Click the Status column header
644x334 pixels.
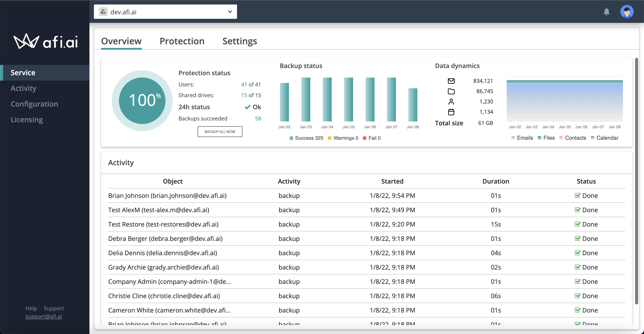coord(586,181)
